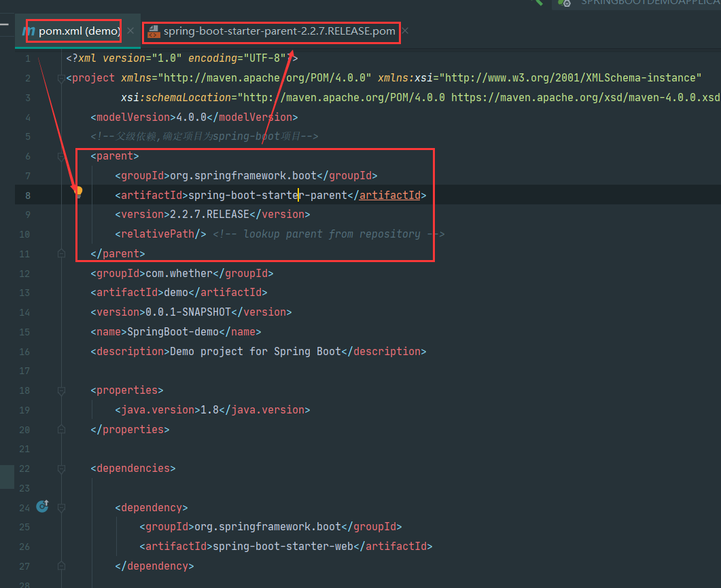Click the description "Demo project for Spring Boot"
Screen dimensions: 721x588
pos(256,352)
